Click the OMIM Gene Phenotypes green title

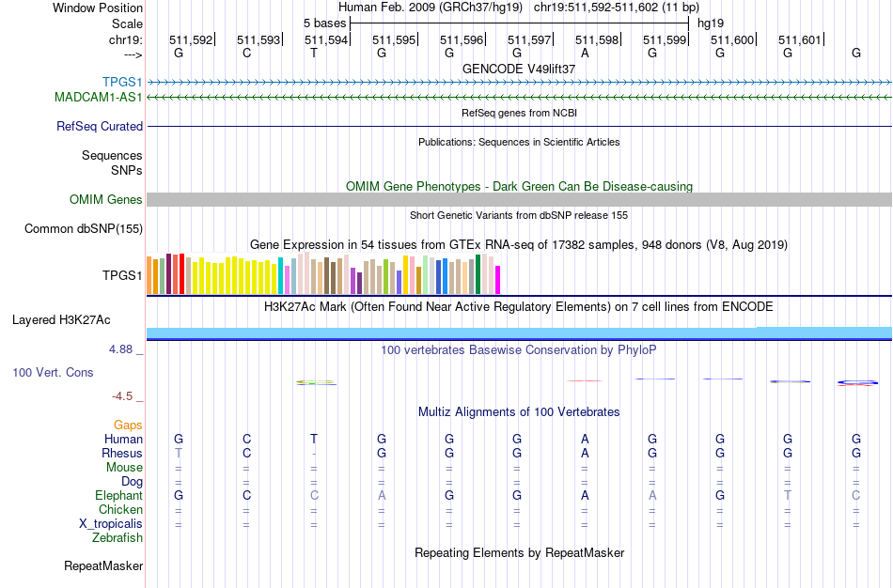click(x=520, y=187)
